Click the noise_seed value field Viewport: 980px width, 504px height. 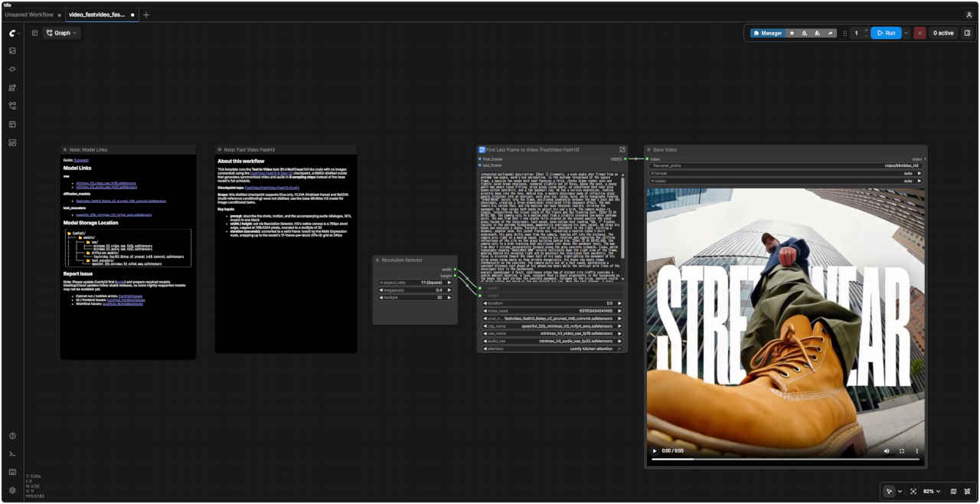click(x=552, y=311)
